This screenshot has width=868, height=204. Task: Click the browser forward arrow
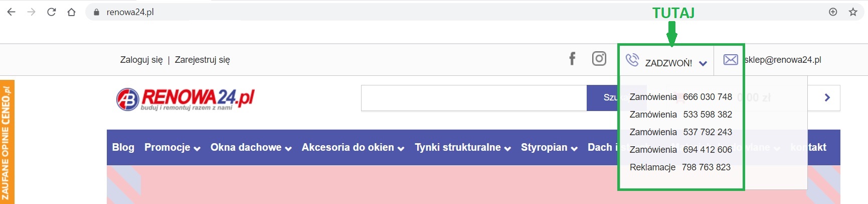pyautogui.click(x=31, y=12)
